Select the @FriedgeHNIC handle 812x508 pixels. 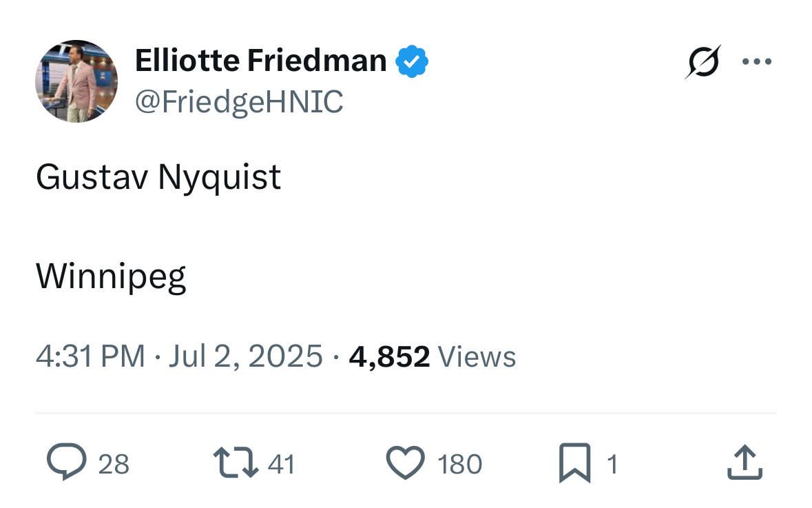pos(240,102)
